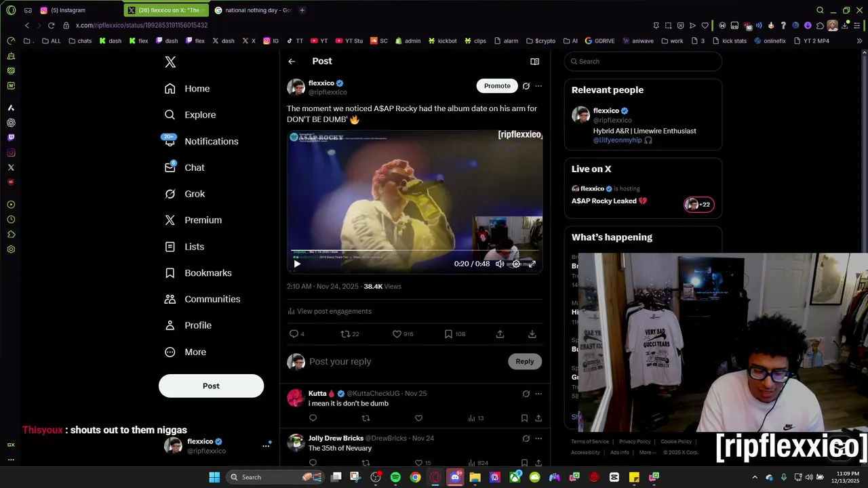This screenshot has width=868, height=488.
Task: Open a new browser tab
Action: click(302, 10)
